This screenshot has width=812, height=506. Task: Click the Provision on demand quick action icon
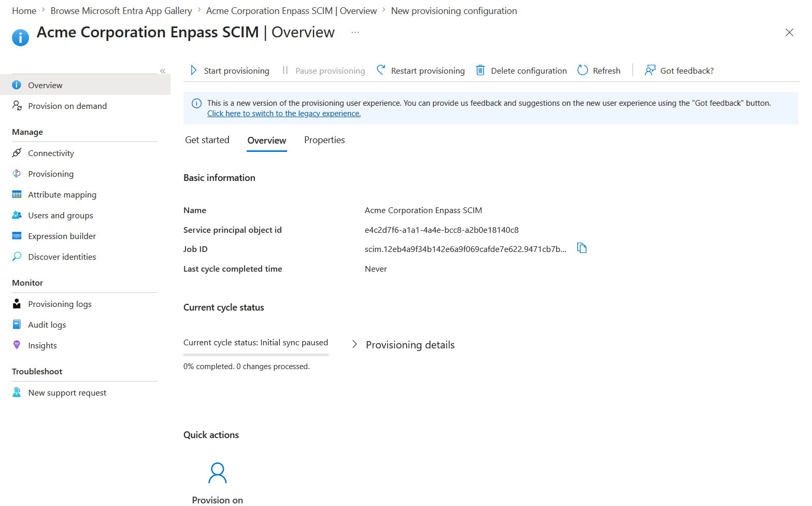218,473
